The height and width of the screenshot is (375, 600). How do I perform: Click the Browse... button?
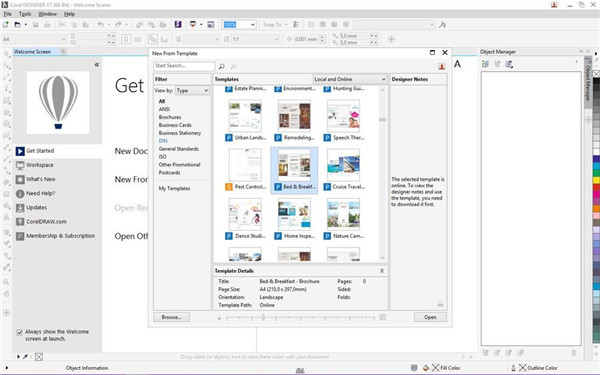171,317
